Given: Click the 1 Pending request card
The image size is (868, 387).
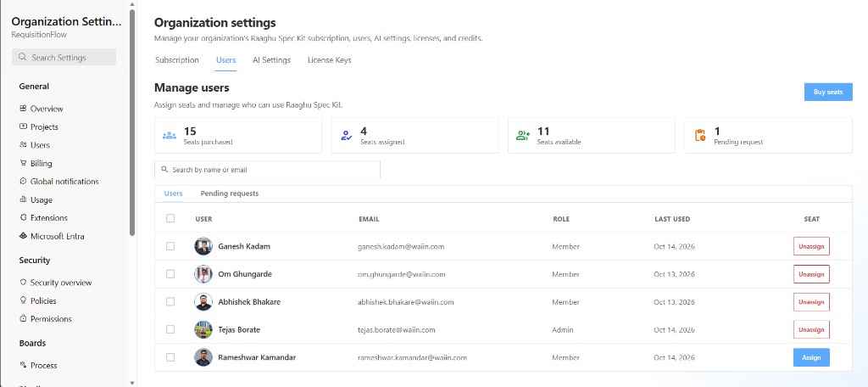Looking at the screenshot, I should coord(768,135).
